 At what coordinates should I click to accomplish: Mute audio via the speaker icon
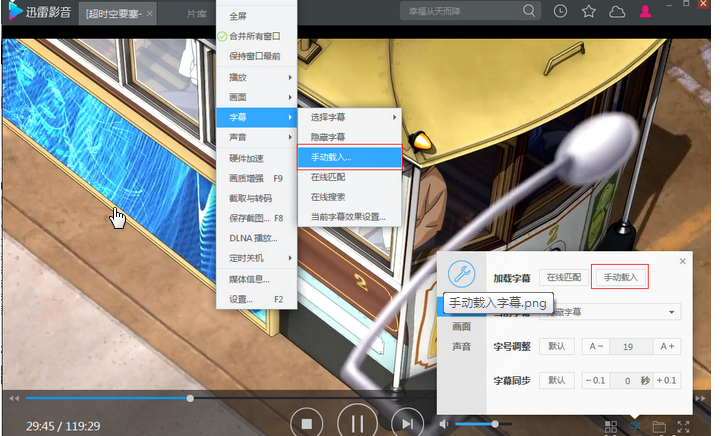click(x=445, y=424)
